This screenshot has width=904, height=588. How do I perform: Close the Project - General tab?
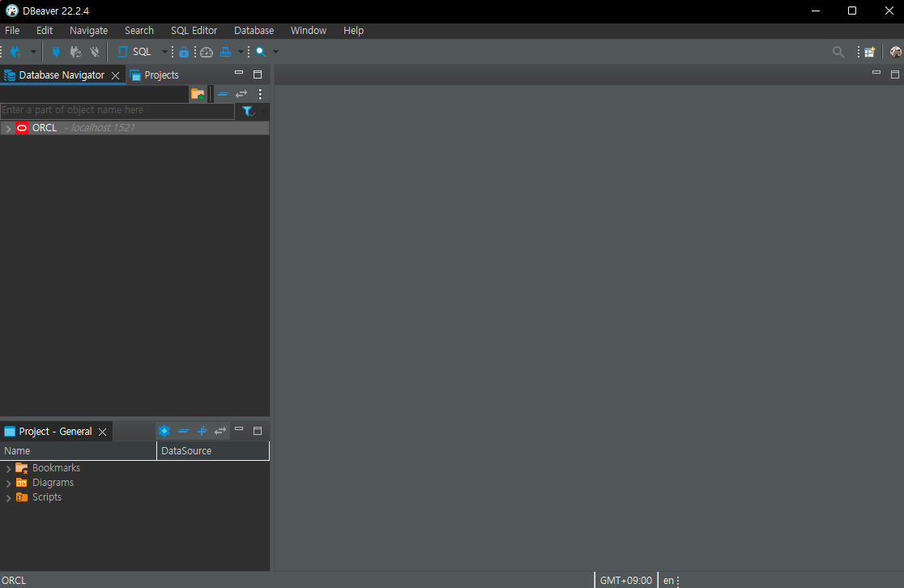pos(103,432)
